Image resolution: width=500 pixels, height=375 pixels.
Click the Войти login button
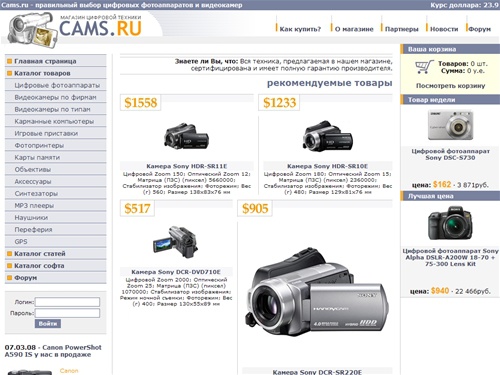(x=48, y=323)
